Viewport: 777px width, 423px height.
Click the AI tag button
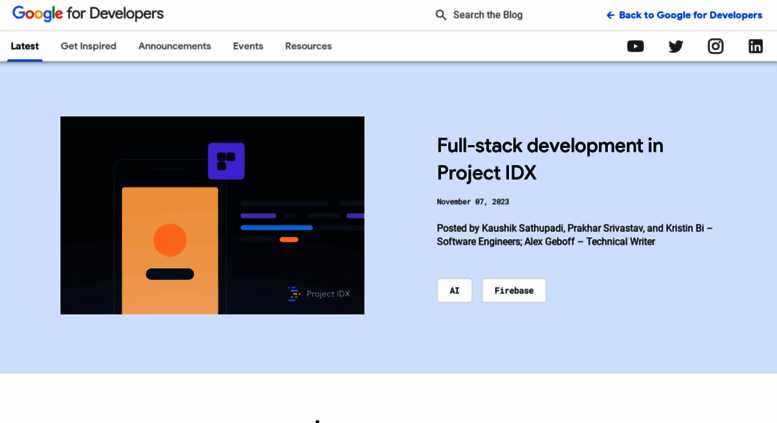(x=454, y=290)
